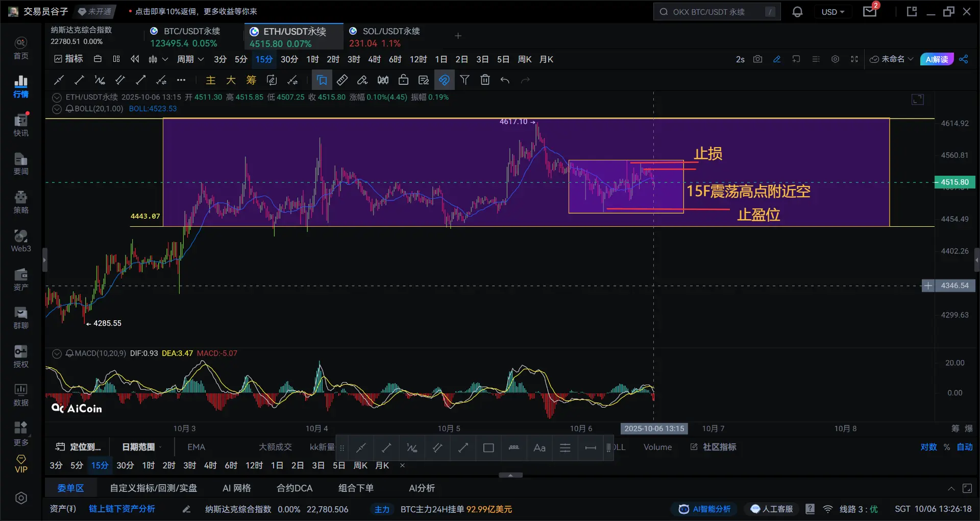
Task: Collapse the BOLL indicator legend toggle
Action: [x=57, y=109]
